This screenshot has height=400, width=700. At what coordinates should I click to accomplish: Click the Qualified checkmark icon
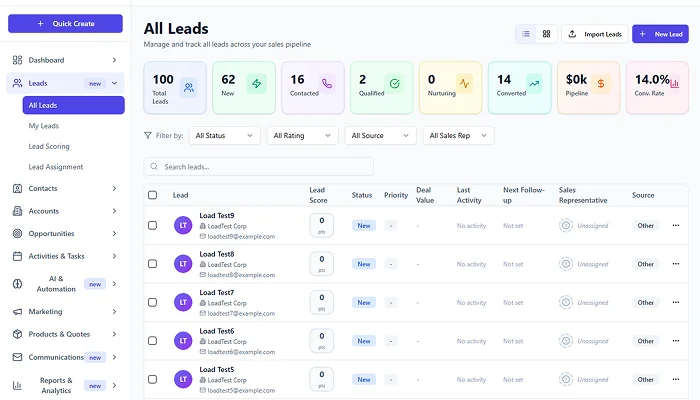[394, 84]
